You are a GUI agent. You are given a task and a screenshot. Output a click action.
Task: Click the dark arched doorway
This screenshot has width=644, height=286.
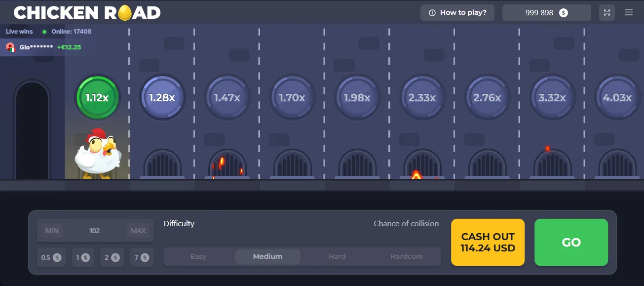[32, 129]
